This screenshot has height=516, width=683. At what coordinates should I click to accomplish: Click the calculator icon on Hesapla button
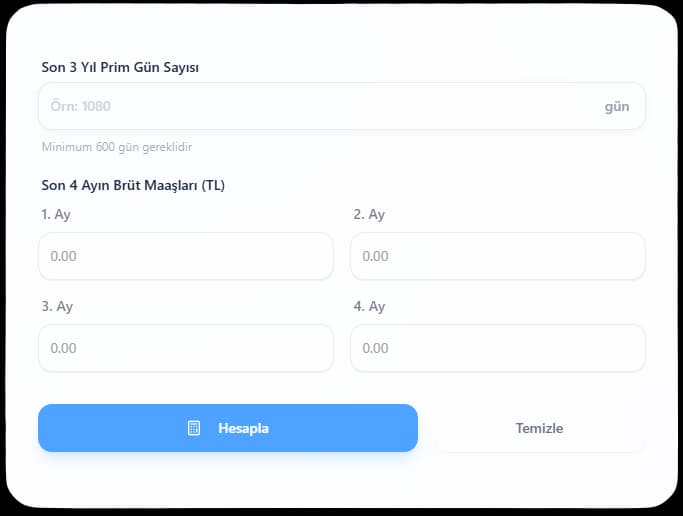tap(194, 428)
